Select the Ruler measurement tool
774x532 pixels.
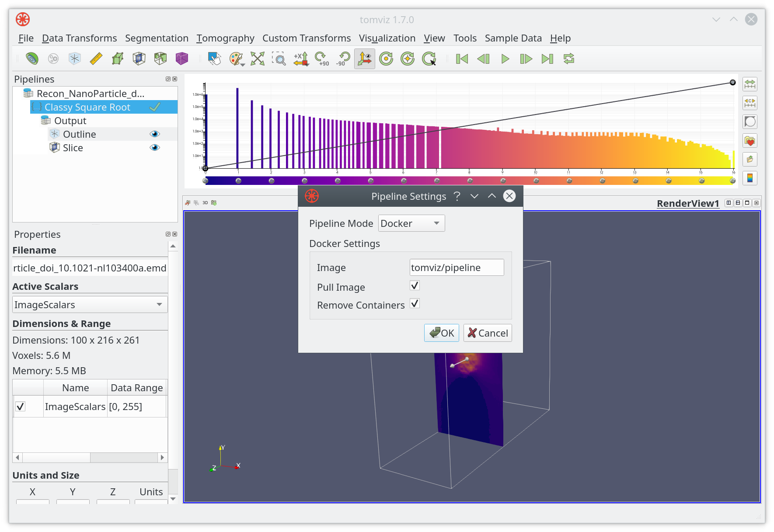[x=96, y=59]
